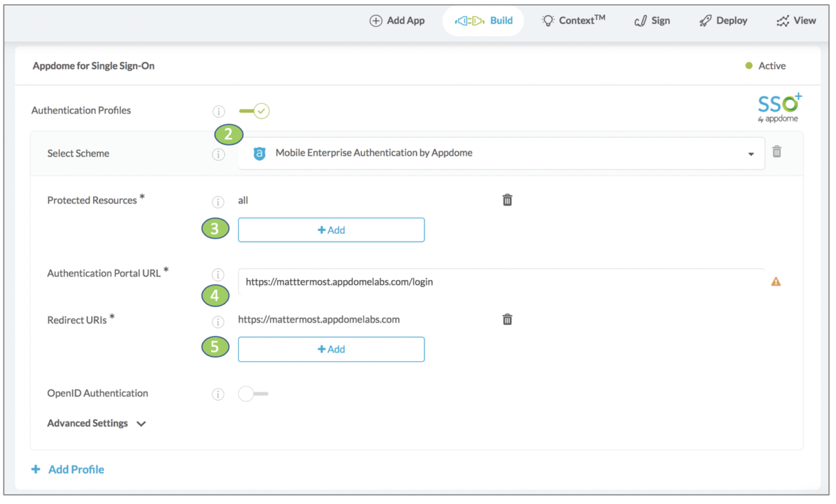Open the Select Scheme dropdown
This screenshot has height=504, width=836.
pos(501,153)
